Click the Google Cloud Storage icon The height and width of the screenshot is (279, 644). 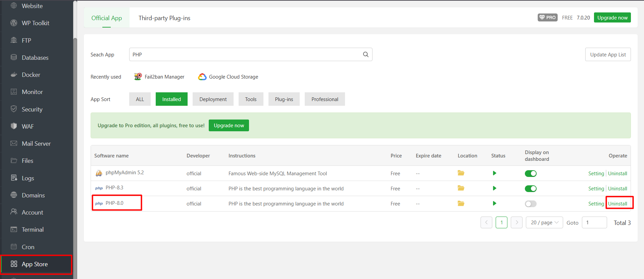202,77
